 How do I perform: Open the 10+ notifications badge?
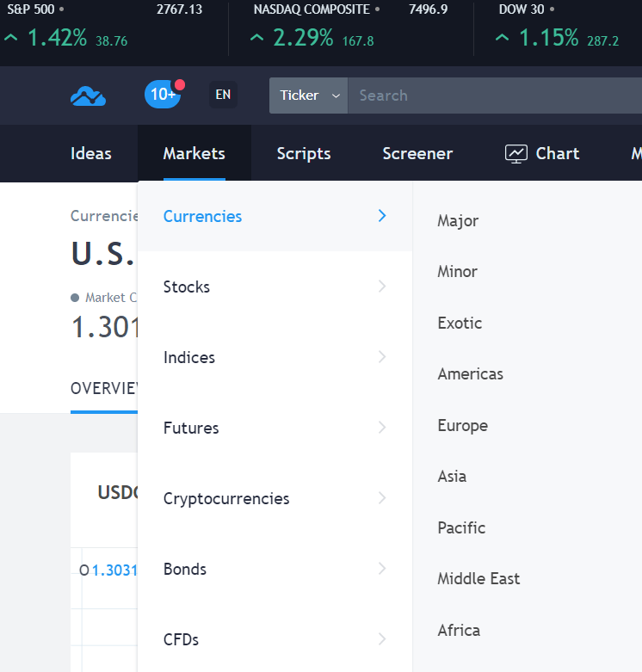pyautogui.click(x=163, y=95)
